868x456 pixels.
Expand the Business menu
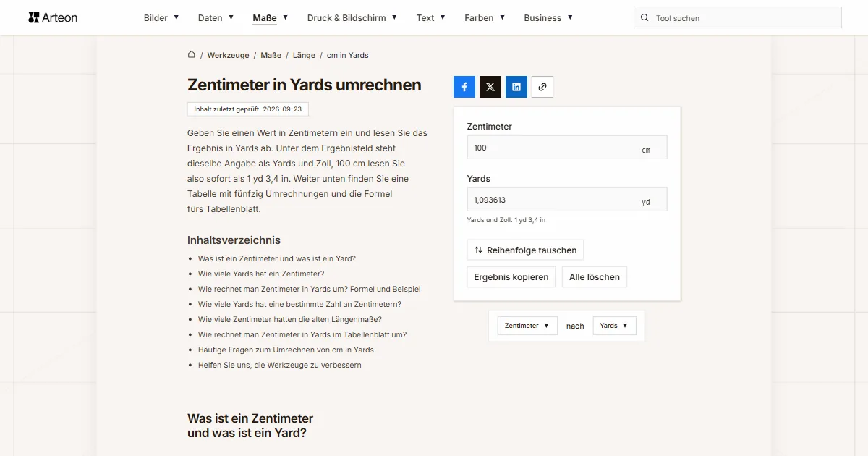pyautogui.click(x=548, y=18)
